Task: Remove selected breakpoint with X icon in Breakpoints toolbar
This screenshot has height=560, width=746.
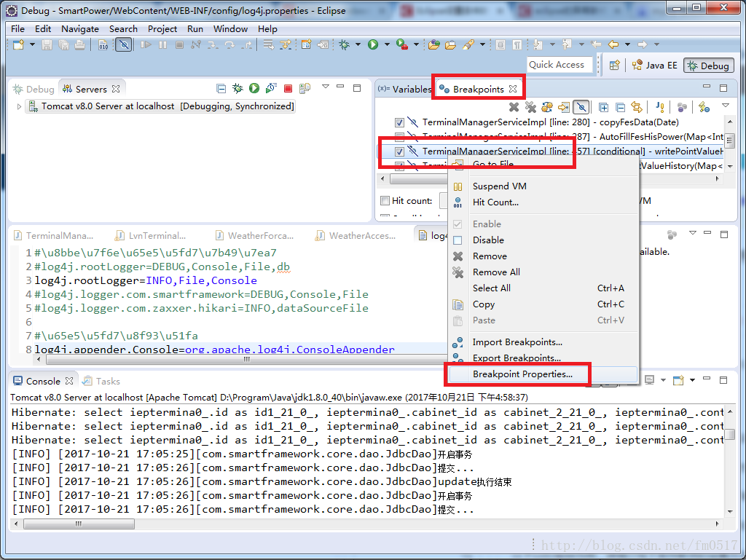Action: pos(514,108)
